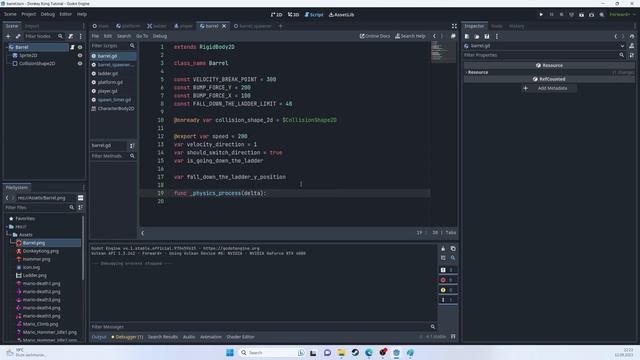Viewport: 640px width, 360px height.
Task: Copy output selection icon
Action: [x=453, y=249]
